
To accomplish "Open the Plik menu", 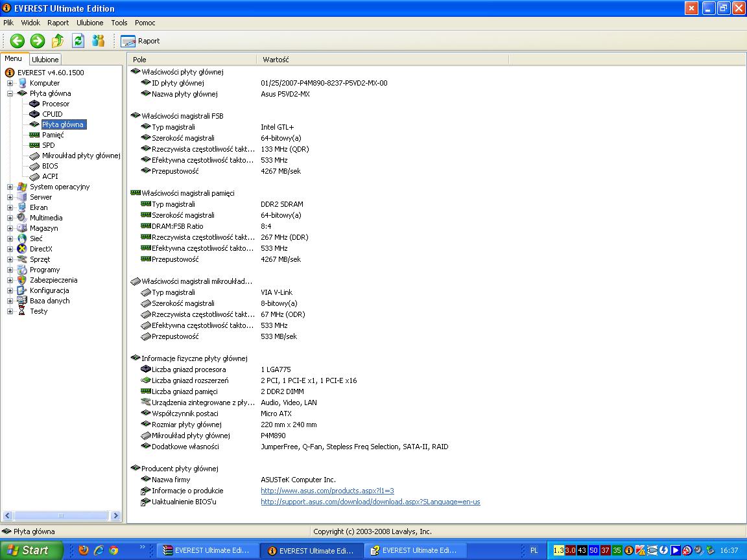I will pyautogui.click(x=8, y=23).
